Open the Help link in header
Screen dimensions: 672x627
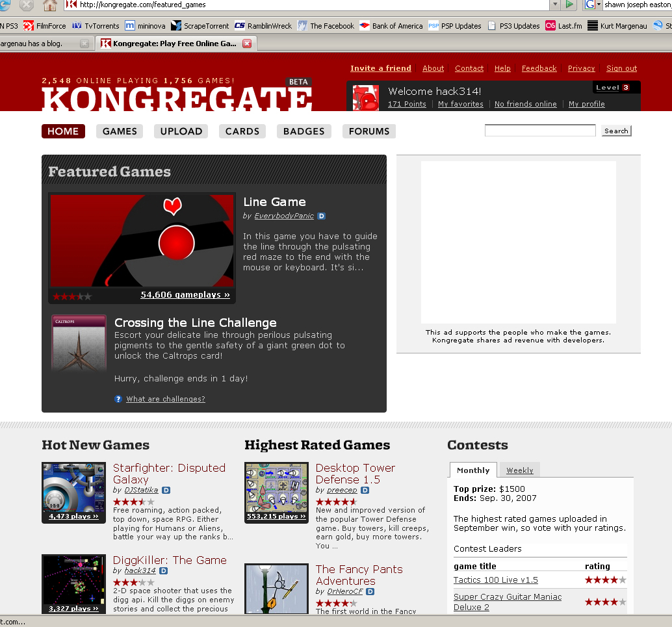[x=502, y=68]
